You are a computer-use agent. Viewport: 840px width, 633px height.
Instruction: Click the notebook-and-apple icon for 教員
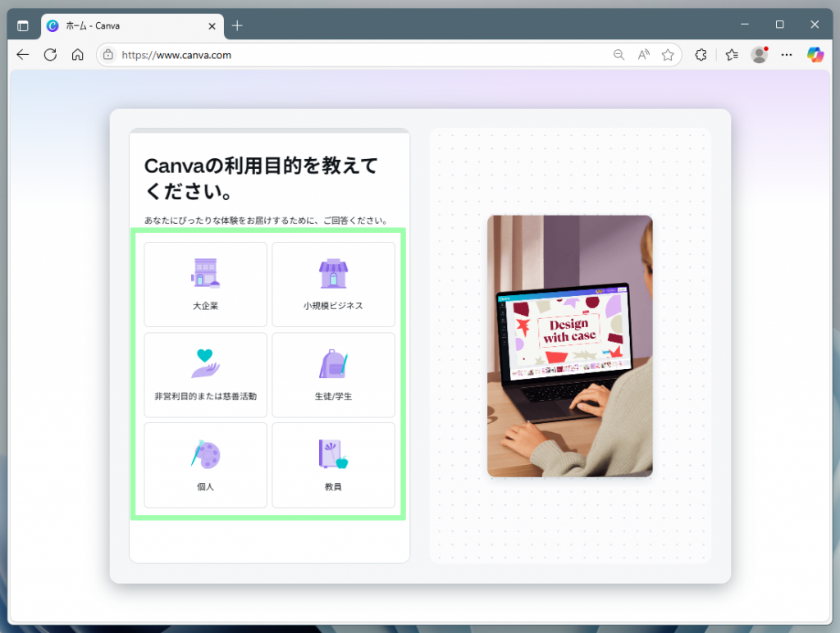[333, 454]
